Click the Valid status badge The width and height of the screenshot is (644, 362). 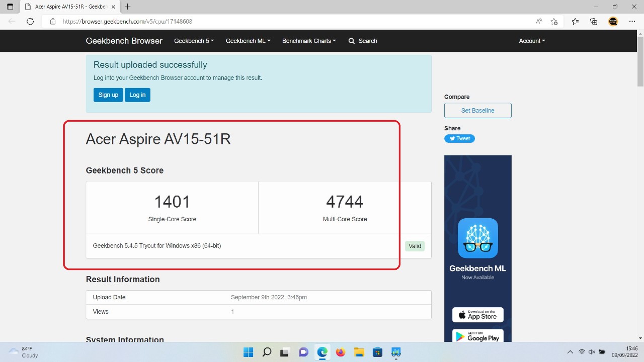pos(415,246)
